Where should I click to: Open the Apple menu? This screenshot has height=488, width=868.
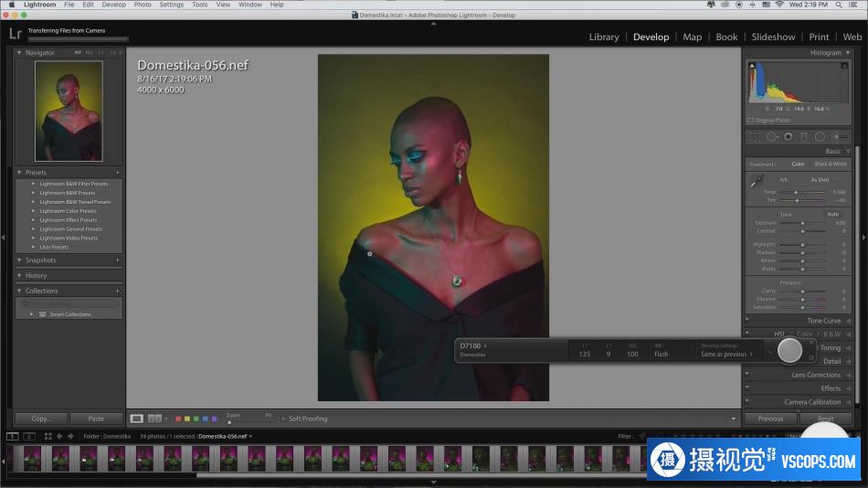[12, 5]
